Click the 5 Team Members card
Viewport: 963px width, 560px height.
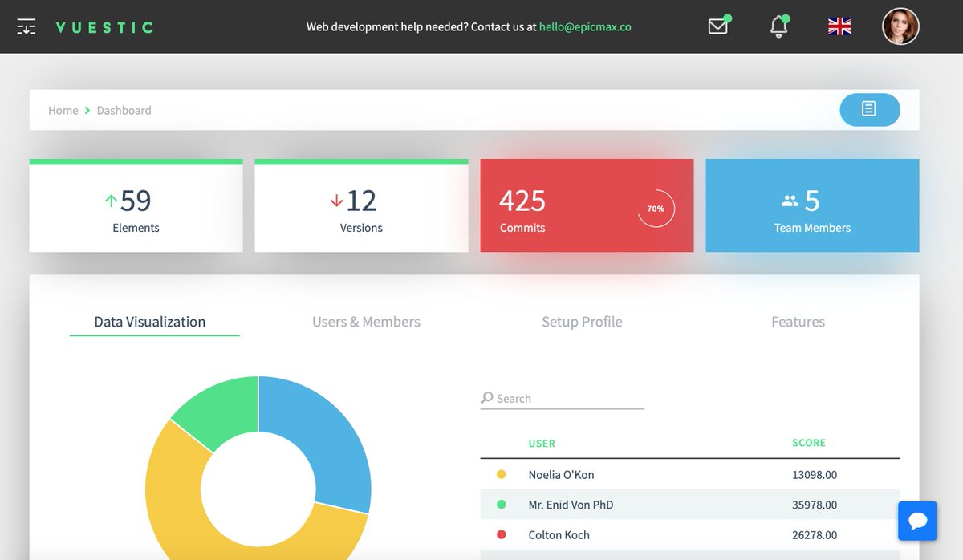coord(812,205)
